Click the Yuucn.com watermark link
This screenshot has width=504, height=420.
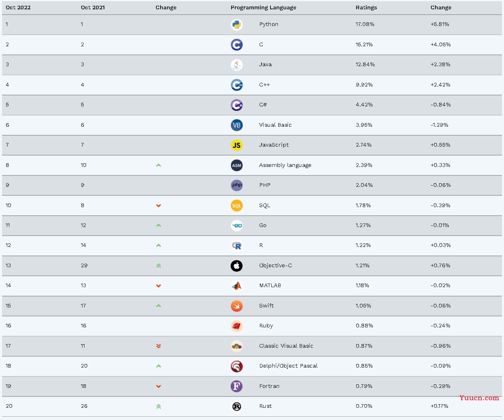click(x=479, y=398)
